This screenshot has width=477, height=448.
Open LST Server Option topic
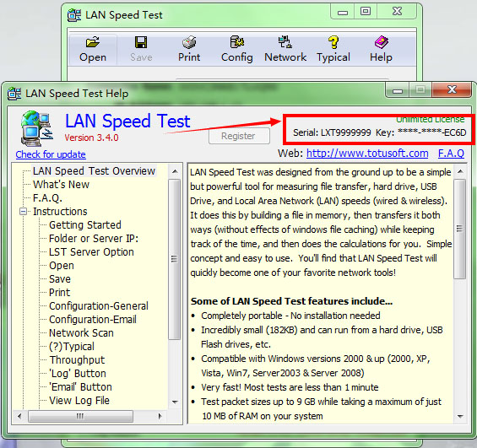coord(91,252)
